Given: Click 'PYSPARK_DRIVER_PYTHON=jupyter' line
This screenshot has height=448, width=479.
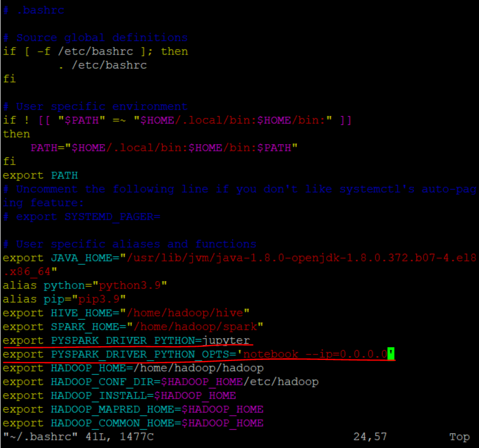Looking at the screenshot, I should tap(150, 341).
